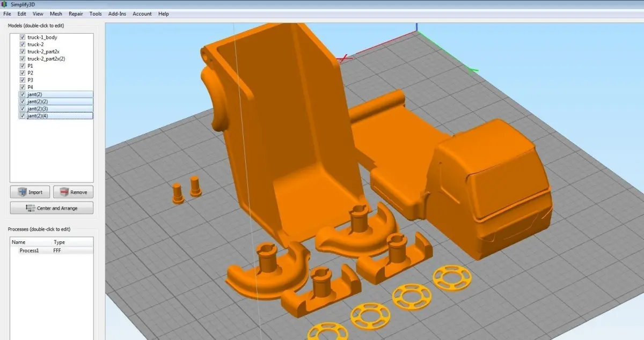
Task: Click Center and Arrange button
Action: click(52, 208)
